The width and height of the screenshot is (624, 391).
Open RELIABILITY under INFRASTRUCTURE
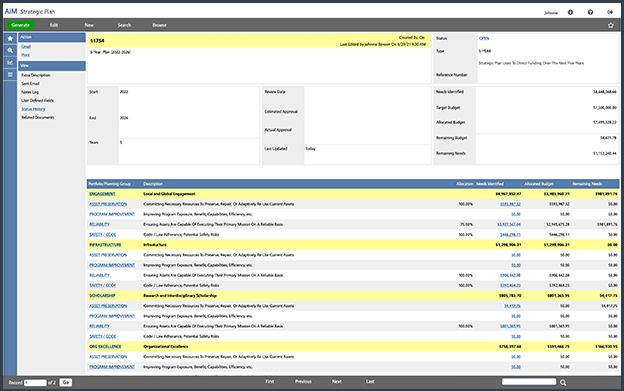click(99, 275)
